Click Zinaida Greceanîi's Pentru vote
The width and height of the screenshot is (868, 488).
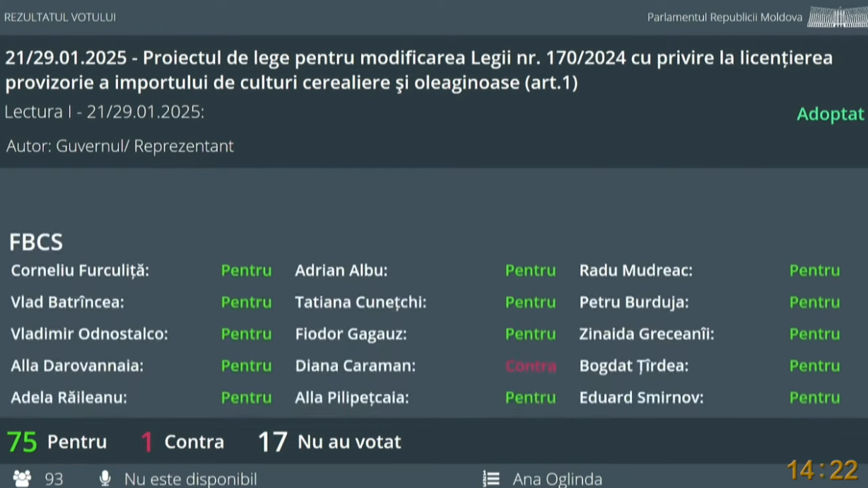[x=814, y=334]
